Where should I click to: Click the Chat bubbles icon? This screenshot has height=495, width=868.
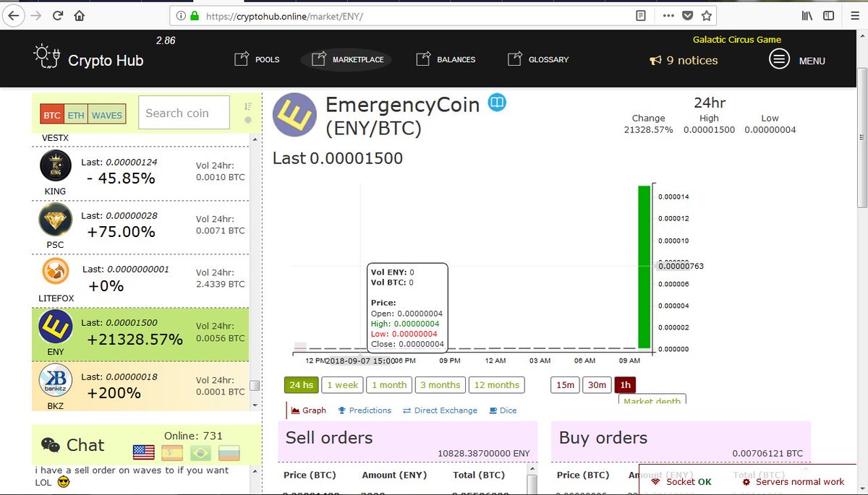50,445
